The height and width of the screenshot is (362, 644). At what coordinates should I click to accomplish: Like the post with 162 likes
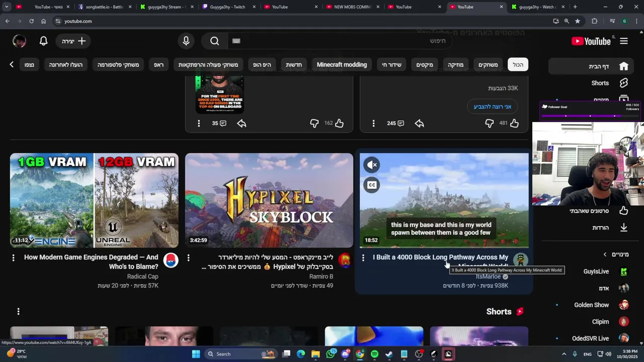coord(339,123)
